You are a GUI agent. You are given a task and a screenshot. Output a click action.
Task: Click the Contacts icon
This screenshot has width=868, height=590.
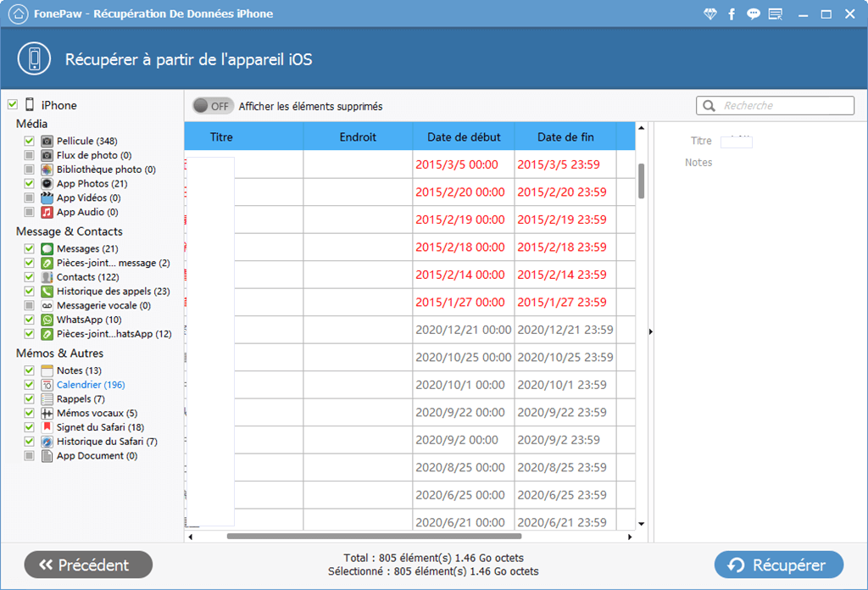47,277
